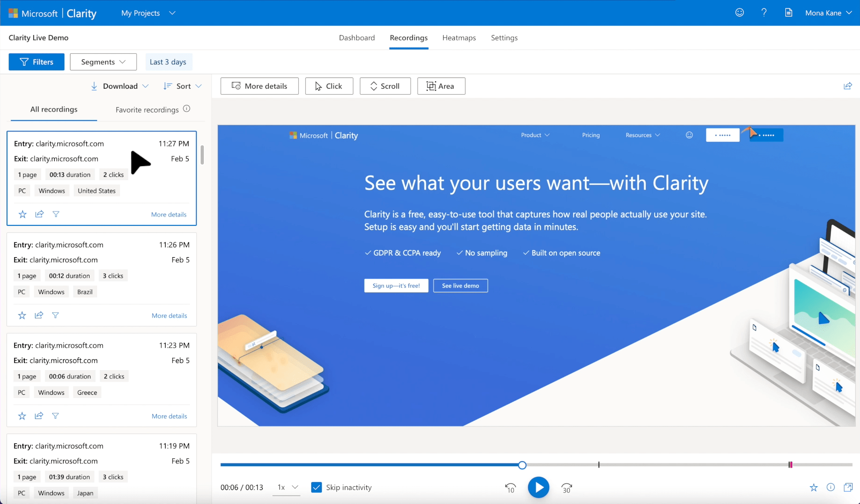860x504 pixels.
Task: Click the '3 clicks' tag on Brazil recording
Action: click(x=113, y=276)
